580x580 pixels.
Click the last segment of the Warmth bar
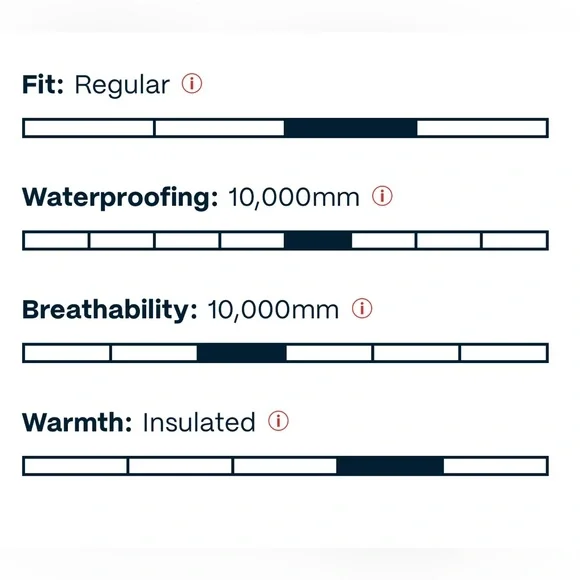pyautogui.click(x=496, y=466)
